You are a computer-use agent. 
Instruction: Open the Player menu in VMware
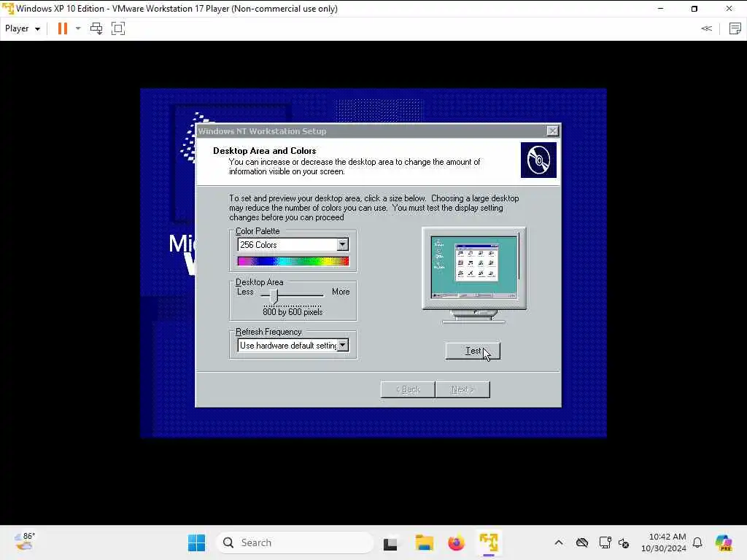[x=22, y=28]
